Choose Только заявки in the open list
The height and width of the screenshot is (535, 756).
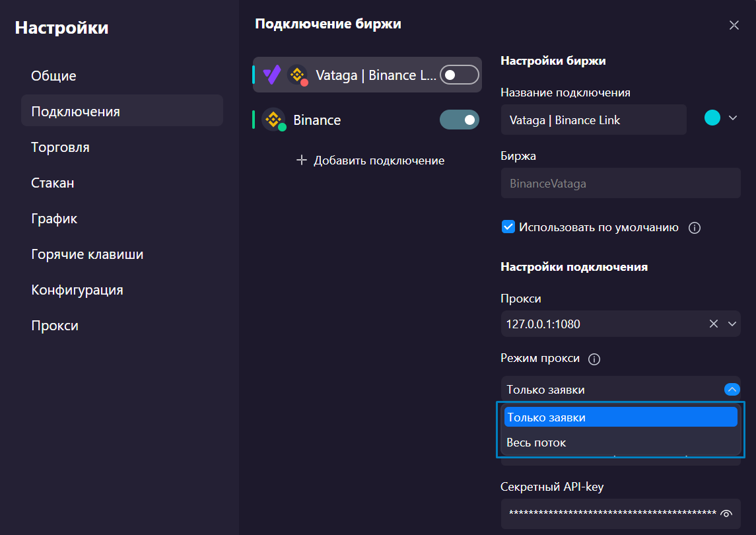click(621, 417)
